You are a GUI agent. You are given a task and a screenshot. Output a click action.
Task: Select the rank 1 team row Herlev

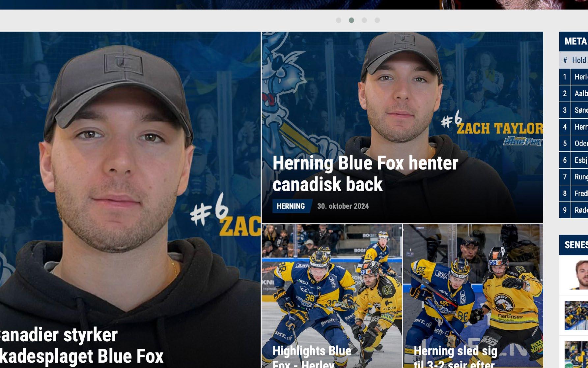[574, 77]
